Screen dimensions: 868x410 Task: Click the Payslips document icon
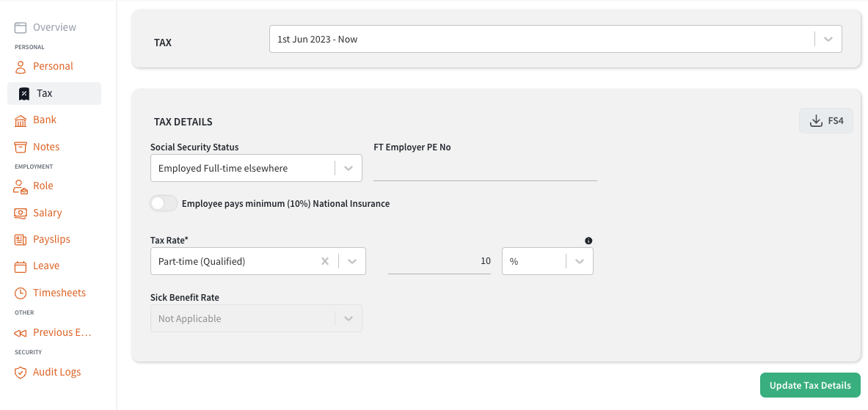21,240
